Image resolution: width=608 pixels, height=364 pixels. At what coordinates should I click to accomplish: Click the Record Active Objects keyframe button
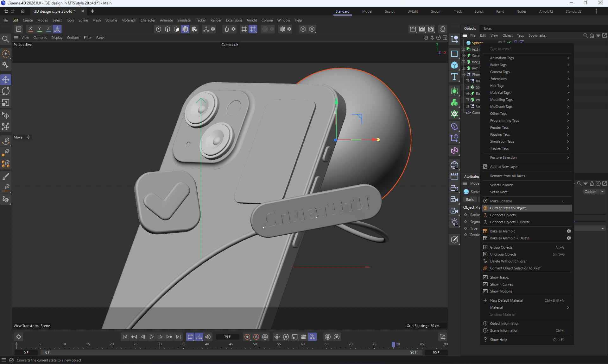click(x=247, y=337)
